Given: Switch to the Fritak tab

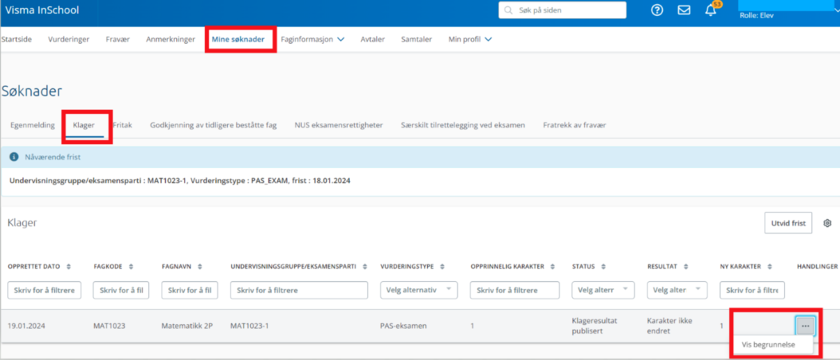Looking at the screenshot, I should pos(123,125).
